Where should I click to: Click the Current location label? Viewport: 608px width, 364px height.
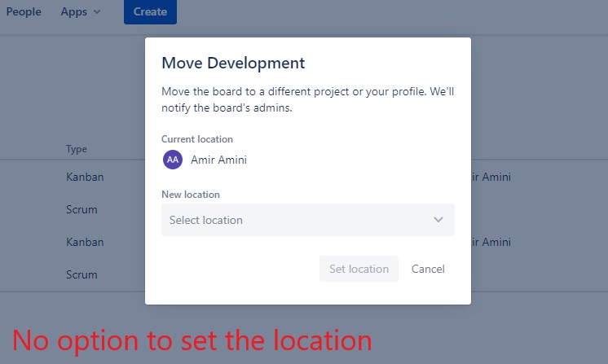pos(197,139)
